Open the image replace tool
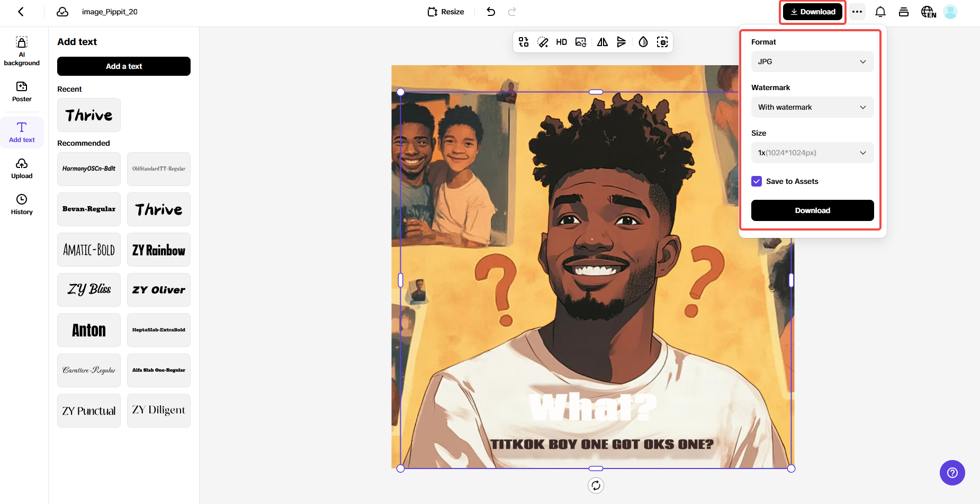Screen dimensions: 980x504 coord(581,42)
